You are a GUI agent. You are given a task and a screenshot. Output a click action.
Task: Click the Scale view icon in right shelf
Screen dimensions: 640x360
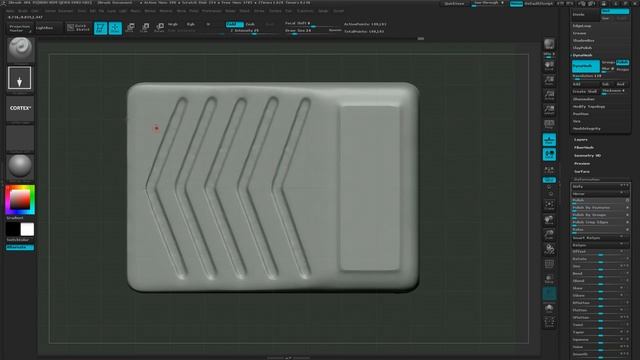[549, 234]
